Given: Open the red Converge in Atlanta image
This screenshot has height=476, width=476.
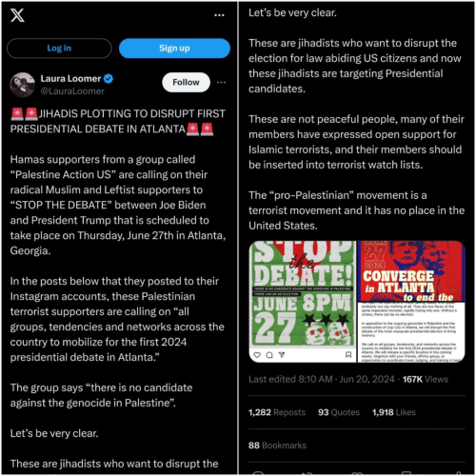Looking at the screenshot, I should tap(411, 302).
